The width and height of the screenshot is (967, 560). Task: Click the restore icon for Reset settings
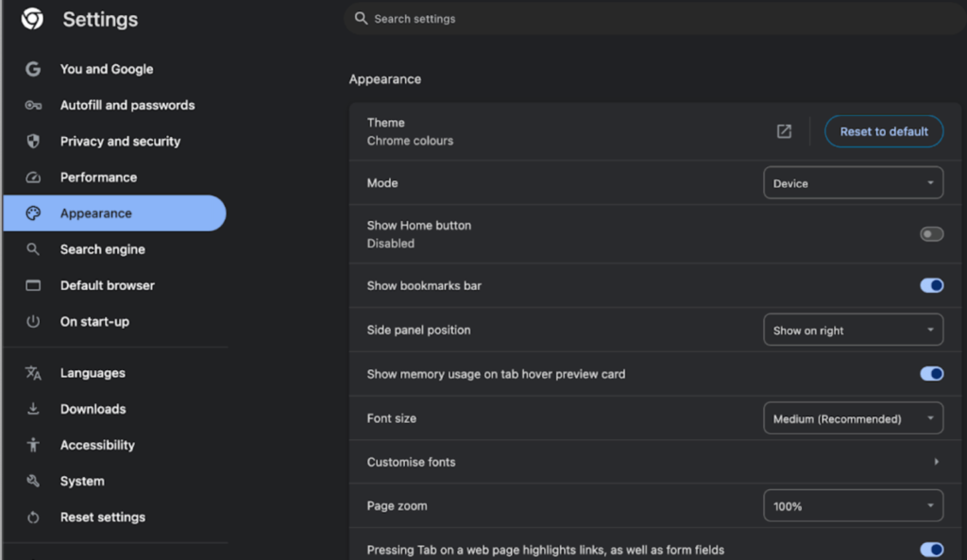click(x=33, y=518)
